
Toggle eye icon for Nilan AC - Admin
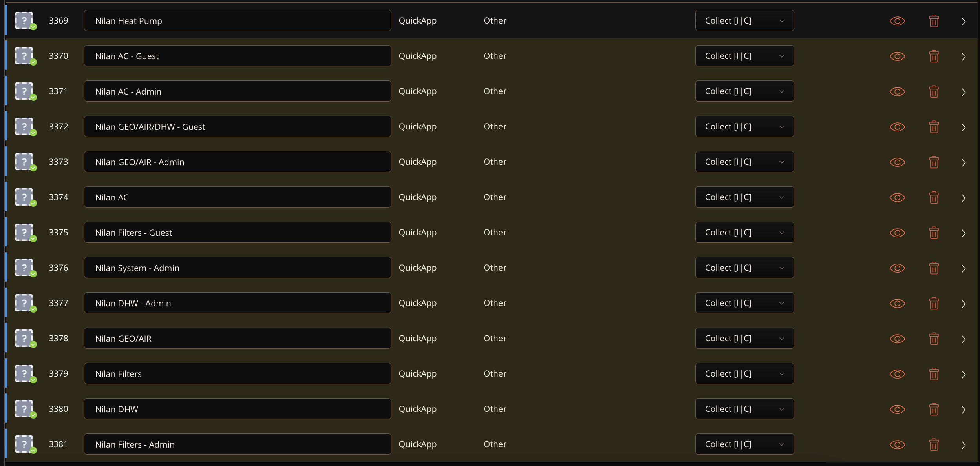[x=897, y=91]
